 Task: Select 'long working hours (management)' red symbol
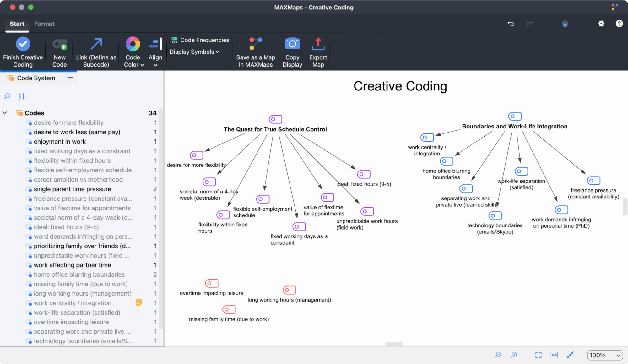(x=289, y=290)
